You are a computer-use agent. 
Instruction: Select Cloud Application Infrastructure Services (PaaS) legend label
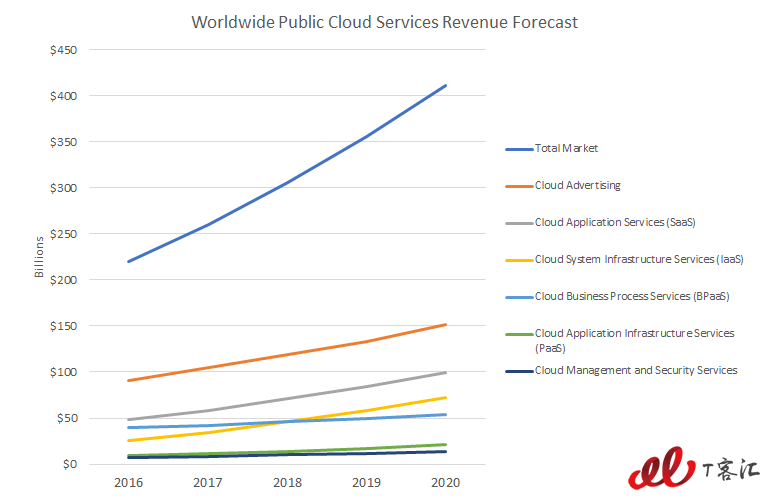tap(634, 340)
